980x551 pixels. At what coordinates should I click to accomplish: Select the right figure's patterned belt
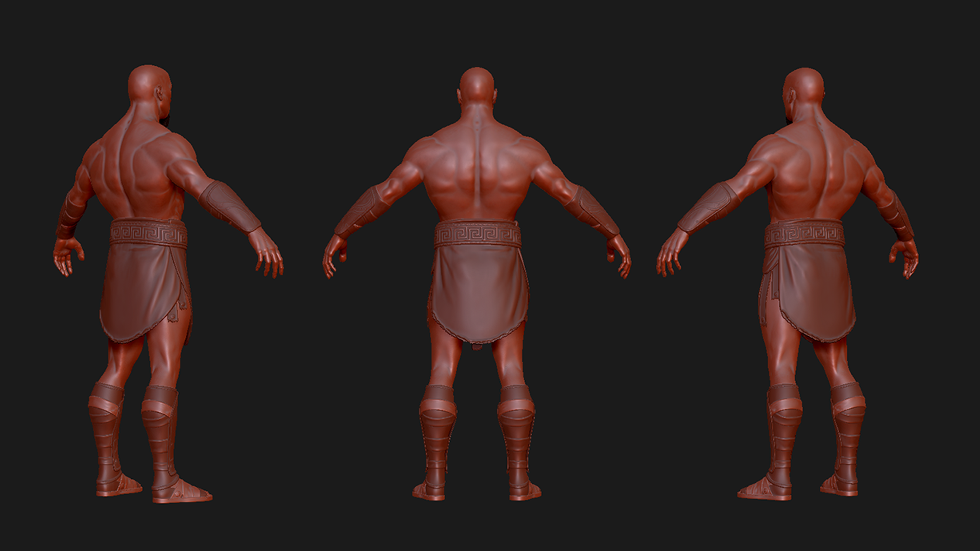click(804, 234)
